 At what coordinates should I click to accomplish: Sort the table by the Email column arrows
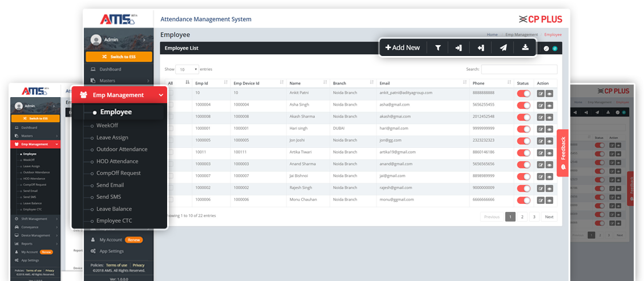coord(465,83)
